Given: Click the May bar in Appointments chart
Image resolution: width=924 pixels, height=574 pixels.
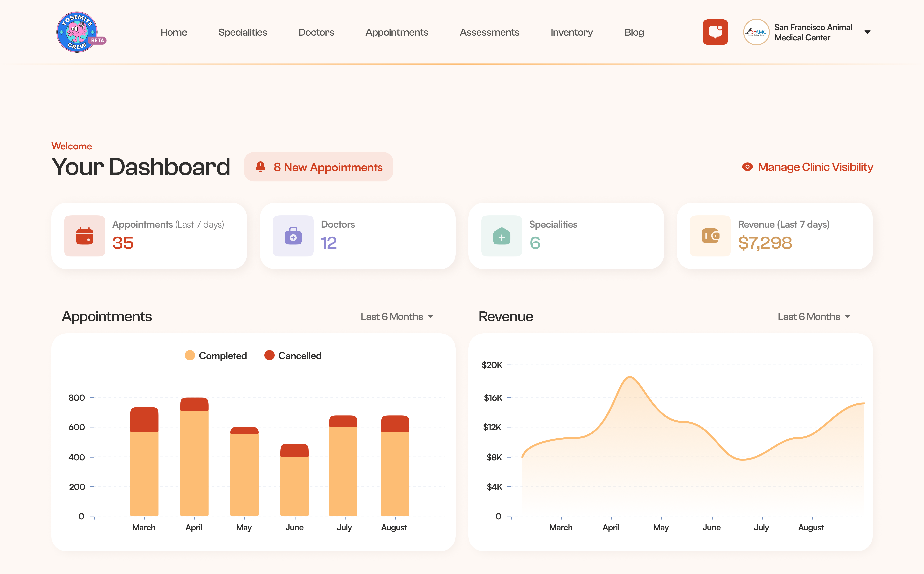Looking at the screenshot, I should click(244, 472).
